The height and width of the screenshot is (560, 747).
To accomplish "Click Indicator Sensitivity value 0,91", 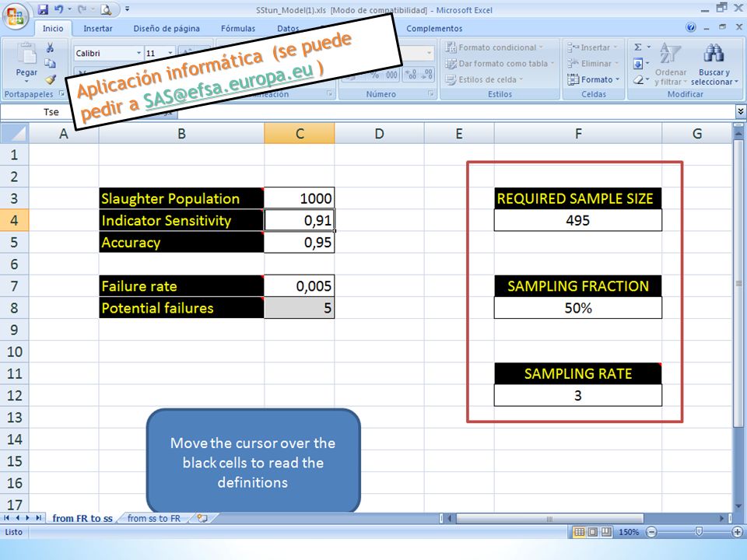I will pos(299,220).
